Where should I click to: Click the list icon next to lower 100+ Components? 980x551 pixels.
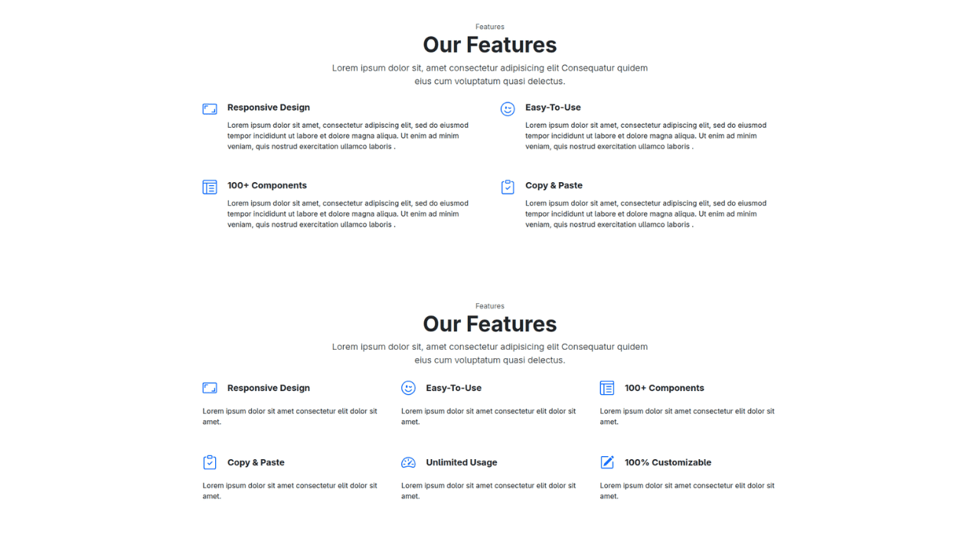pos(607,388)
